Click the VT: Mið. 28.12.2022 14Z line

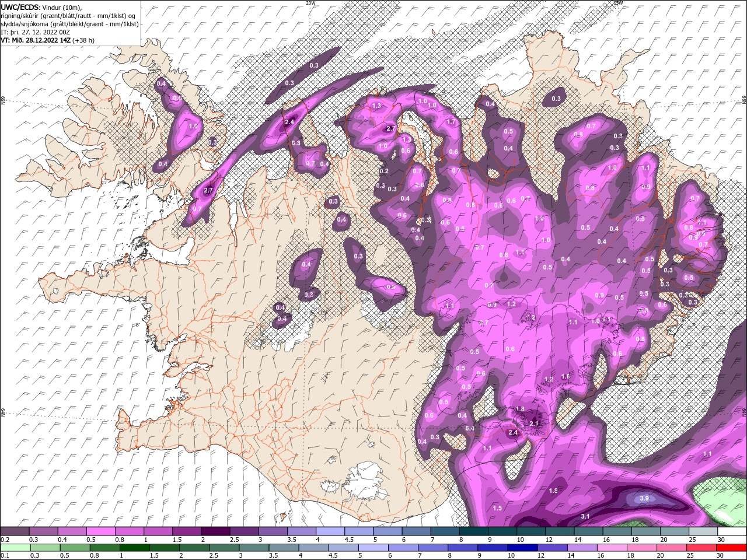47,40
